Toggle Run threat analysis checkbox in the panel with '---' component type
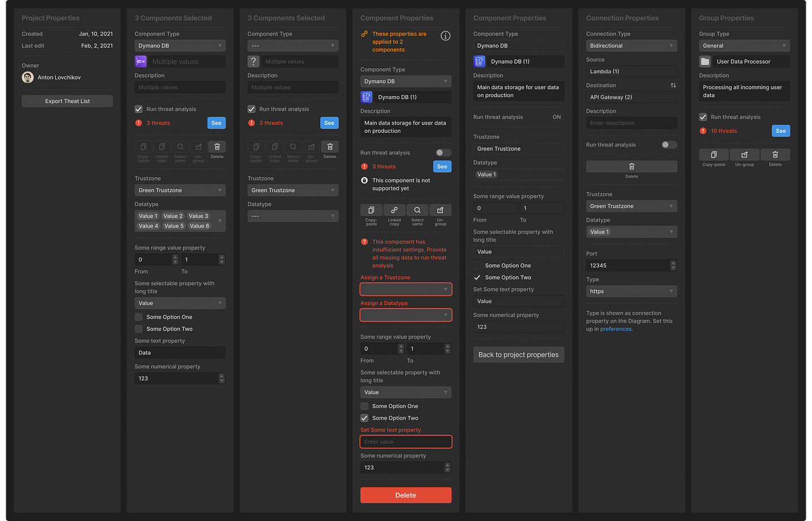The image size is (812, 521). click(x=251, y=109)
